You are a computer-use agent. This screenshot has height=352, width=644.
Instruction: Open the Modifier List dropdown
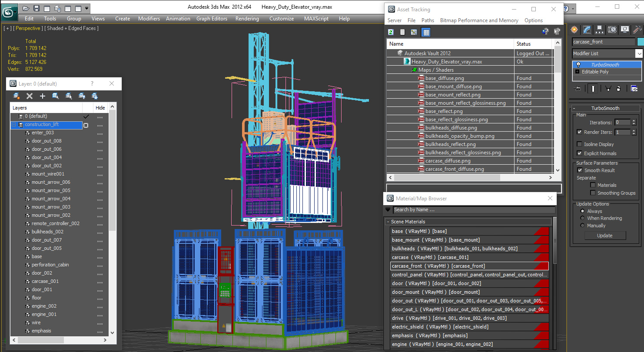click(639, 53)
